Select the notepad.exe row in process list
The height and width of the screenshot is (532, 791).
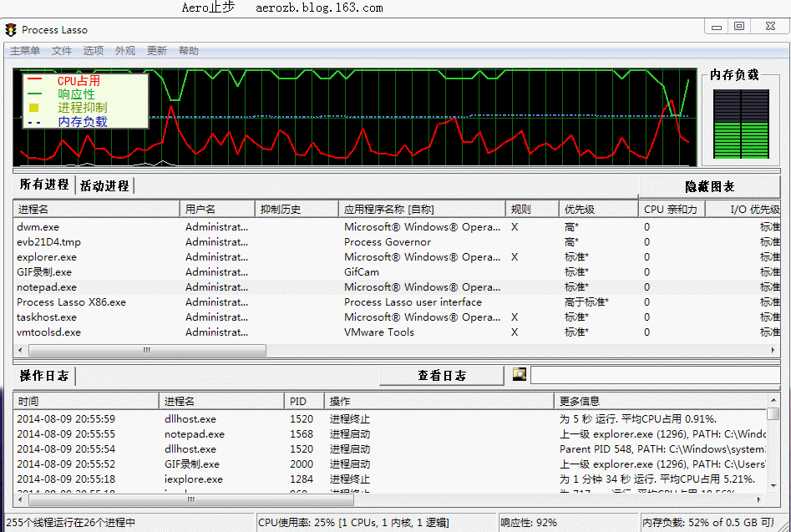397,287
